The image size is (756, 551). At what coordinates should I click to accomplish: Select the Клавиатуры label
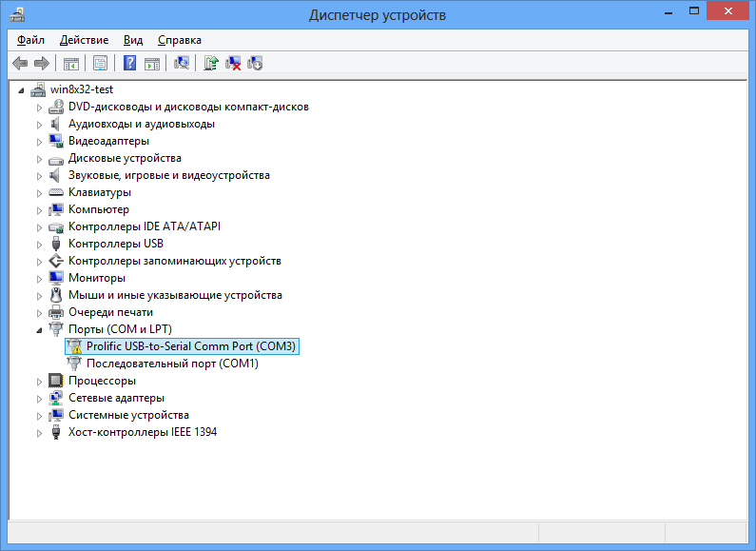100,192
